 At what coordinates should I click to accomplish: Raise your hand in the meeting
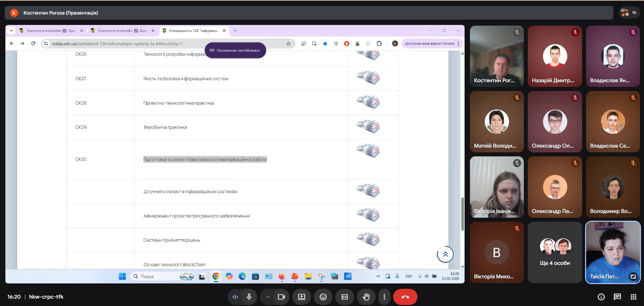pyautogui.click(x=366, y=297)
